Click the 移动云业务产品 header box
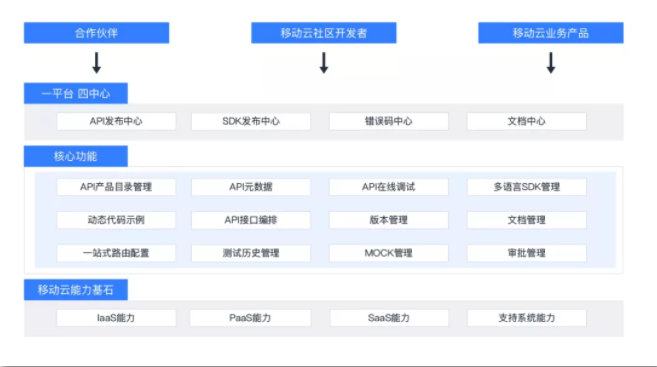This screenshot has height=367, width=657. point(551,33)
